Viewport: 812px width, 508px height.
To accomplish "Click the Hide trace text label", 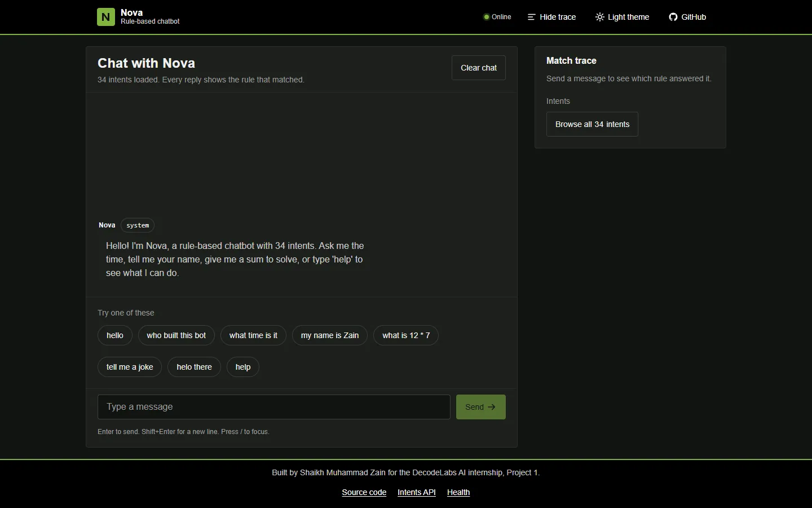I will (x=558, y=17).
